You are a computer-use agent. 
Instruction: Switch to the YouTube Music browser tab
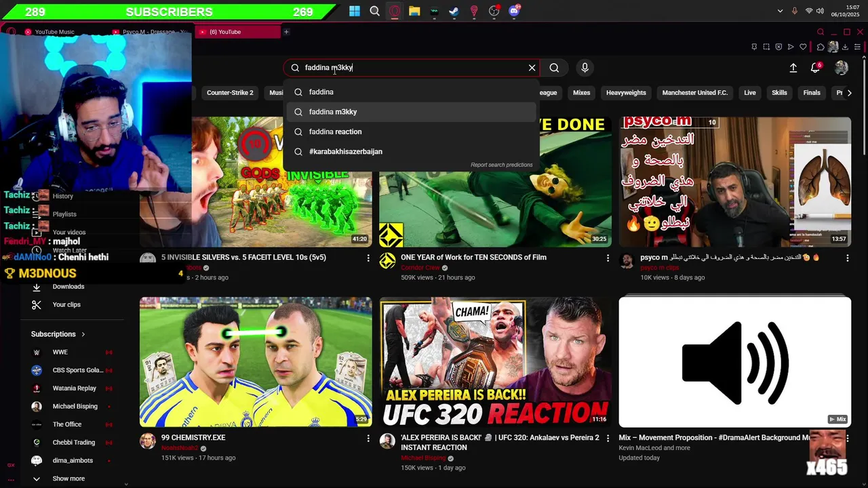(x=54, y=32)
